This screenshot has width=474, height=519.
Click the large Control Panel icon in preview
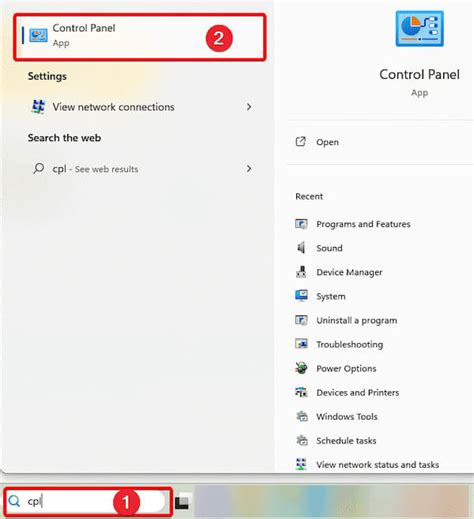click(x=419, y=29)
